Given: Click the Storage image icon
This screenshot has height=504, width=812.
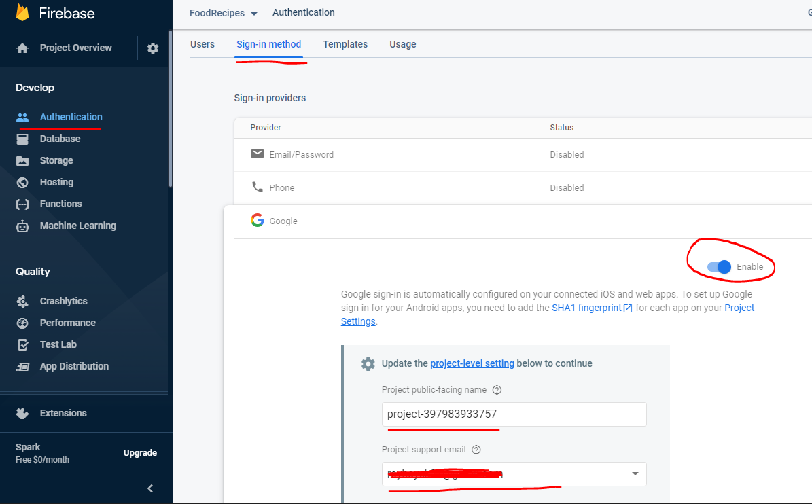Looking at the screenshot, I should [x=22, y=160].
